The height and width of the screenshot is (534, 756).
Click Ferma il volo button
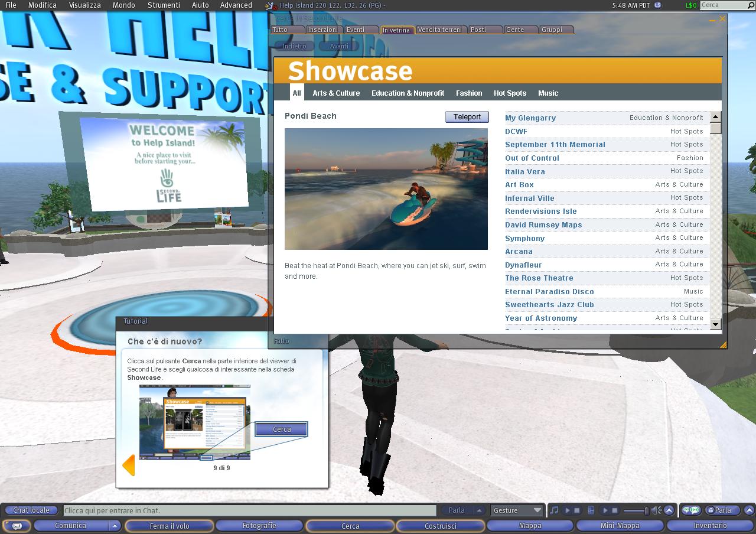(x=170, y=526)
